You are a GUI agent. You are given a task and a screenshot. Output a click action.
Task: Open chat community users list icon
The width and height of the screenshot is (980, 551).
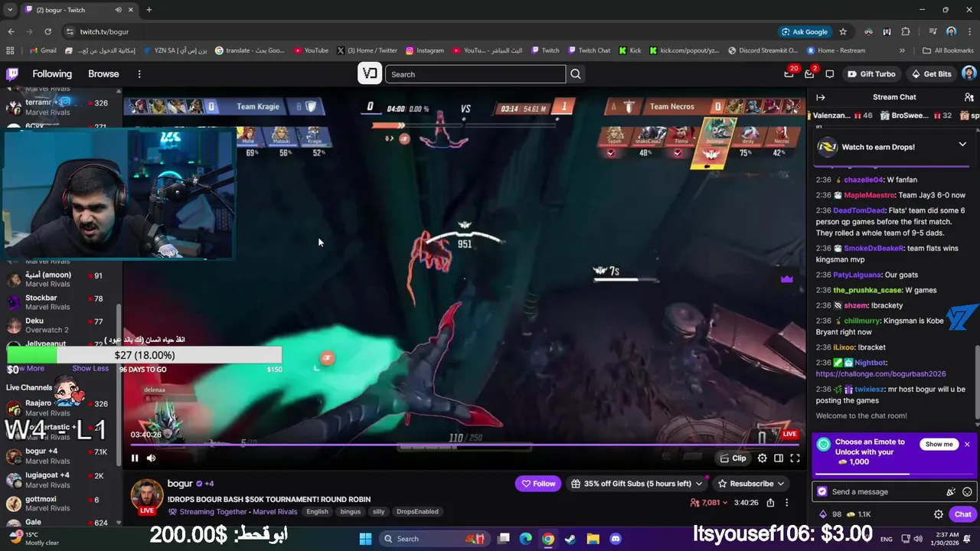(969, 97)
